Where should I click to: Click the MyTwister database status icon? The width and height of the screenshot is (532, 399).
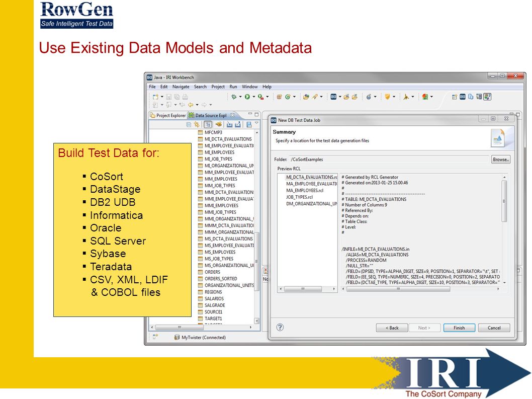pyautogui.click(x=177, y=337)
